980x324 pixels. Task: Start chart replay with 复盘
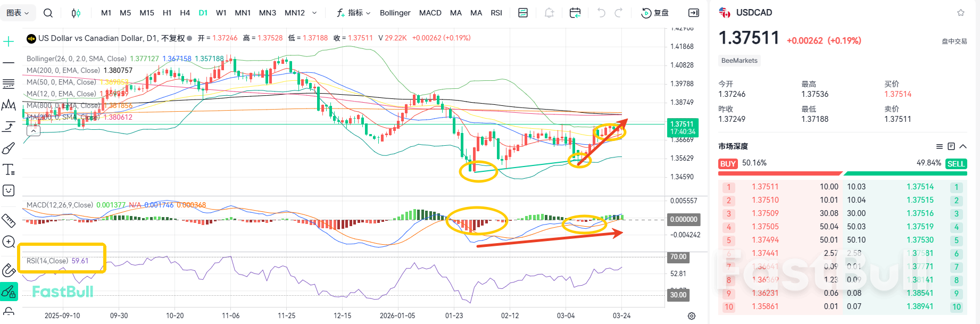pyautogui.click(x=655, y=13)
